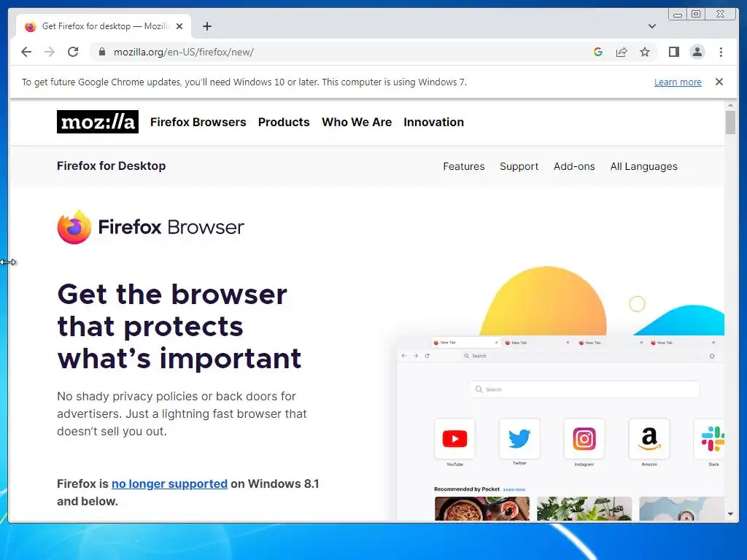Click the page's vertical scrollbar thumb
Viewport: 747px width, 560px height.
click(730, 122)
